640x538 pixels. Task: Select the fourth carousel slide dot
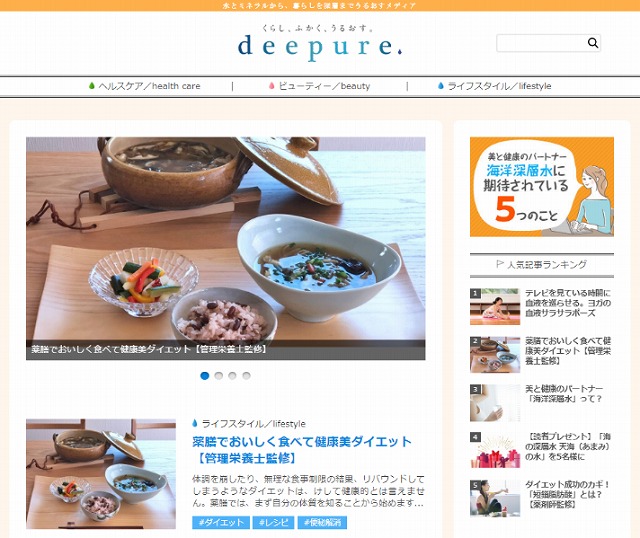tap(246, 376)
